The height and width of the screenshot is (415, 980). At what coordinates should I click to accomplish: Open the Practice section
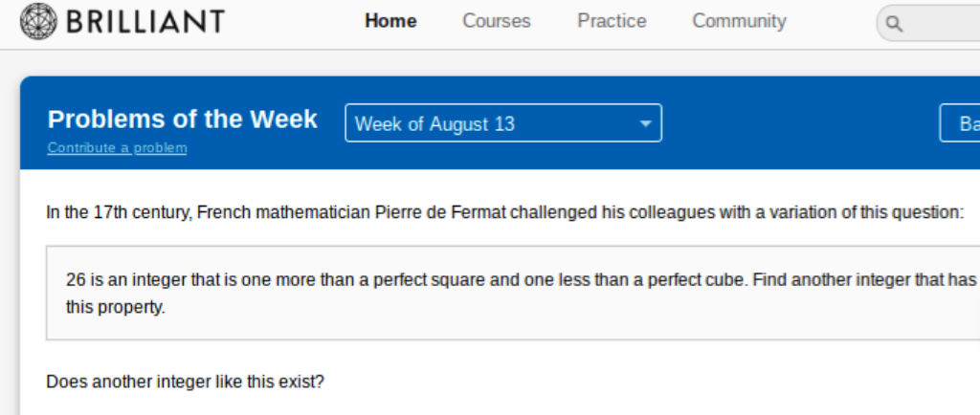[x=612, y=21]
